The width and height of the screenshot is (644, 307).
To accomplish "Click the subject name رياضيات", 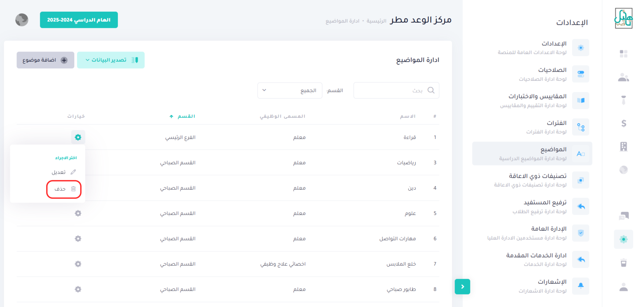I will click(406, 163).
